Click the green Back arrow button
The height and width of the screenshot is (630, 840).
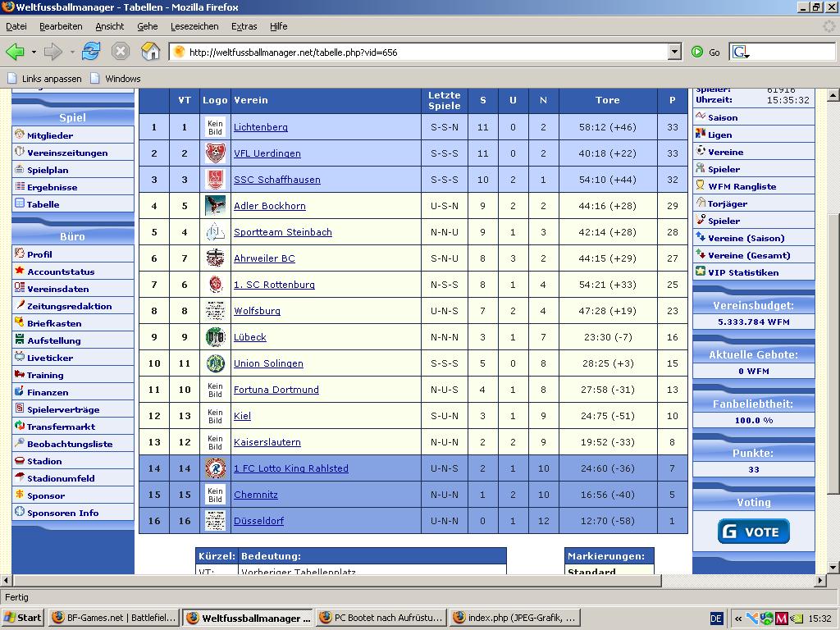tap(15, 52)
